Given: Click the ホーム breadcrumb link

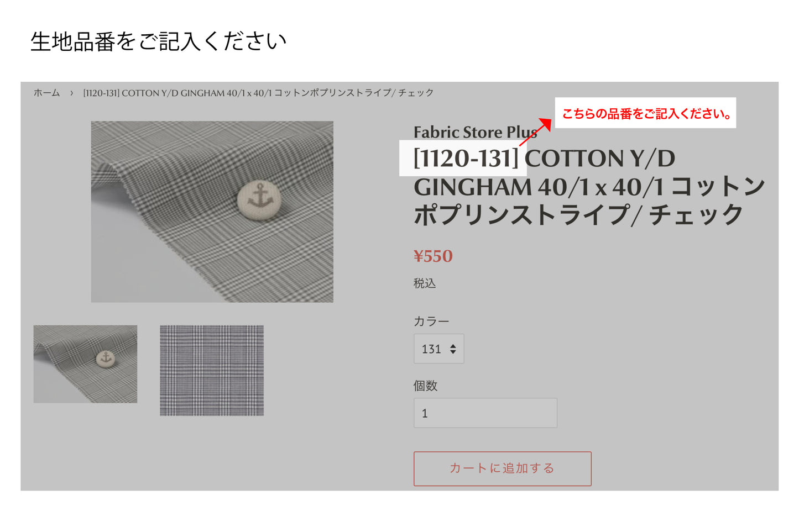Looking at the screenshot, I should 46,93.
